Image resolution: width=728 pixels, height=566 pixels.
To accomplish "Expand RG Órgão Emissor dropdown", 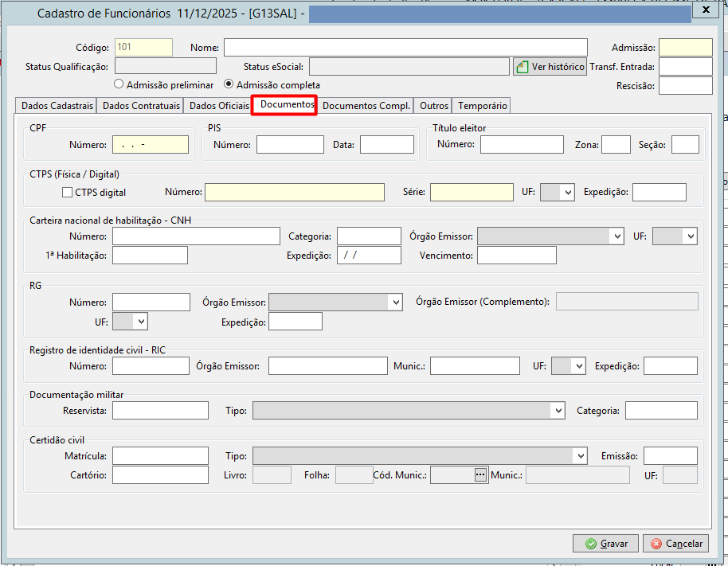I will 396,303.
